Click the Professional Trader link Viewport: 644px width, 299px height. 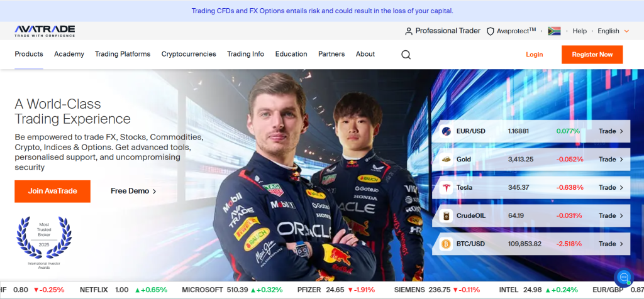[x=443, y=31]
